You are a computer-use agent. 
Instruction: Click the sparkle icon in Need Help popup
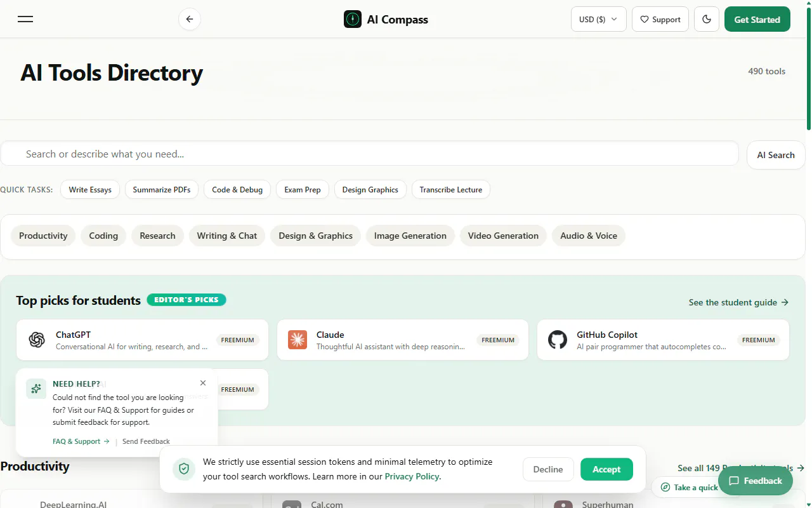[x=36, y=389]
